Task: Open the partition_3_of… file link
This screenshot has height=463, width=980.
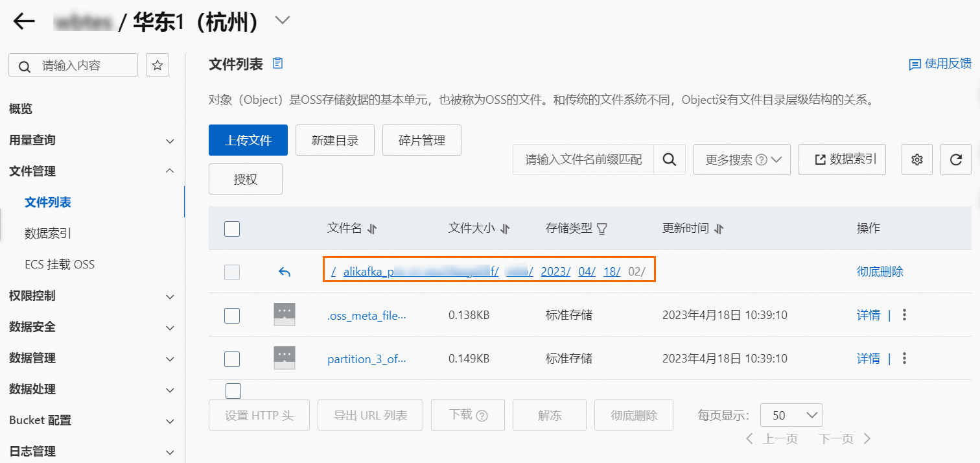Action: click(x=367, y=359)
